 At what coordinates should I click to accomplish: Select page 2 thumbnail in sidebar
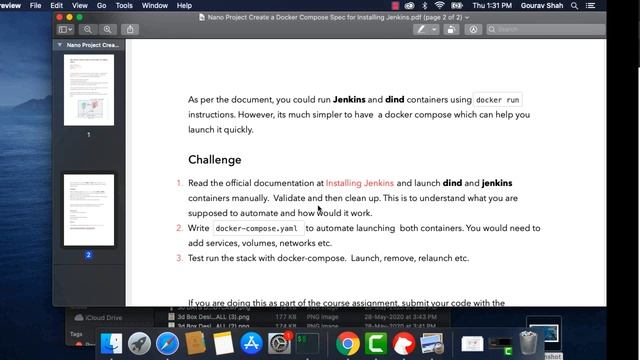(89, 210)
